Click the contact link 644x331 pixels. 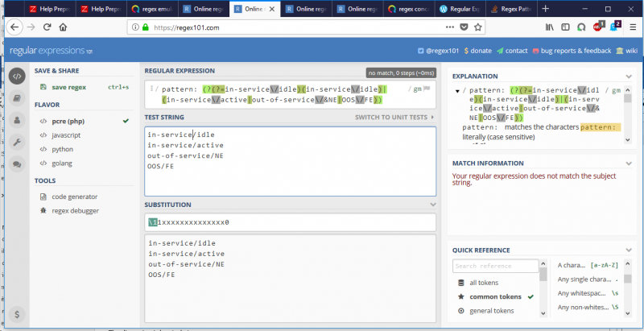tap(512, 51)
